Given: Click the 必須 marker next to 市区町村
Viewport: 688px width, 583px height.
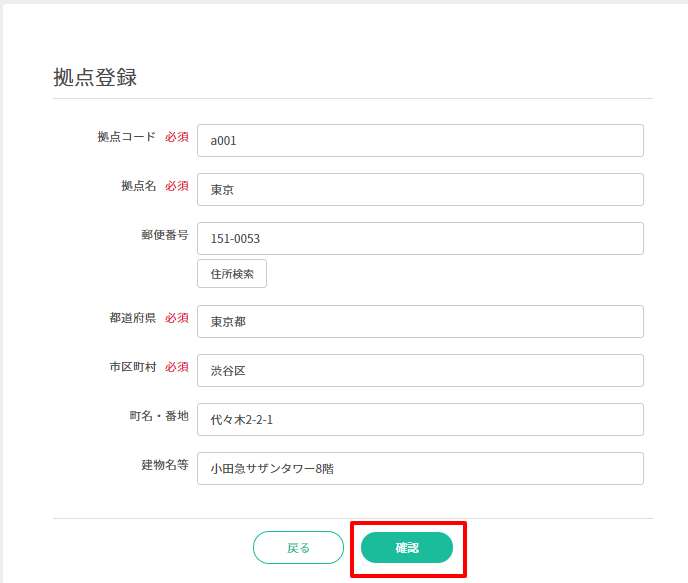Looking at the screenshot, I should [177, 367].
